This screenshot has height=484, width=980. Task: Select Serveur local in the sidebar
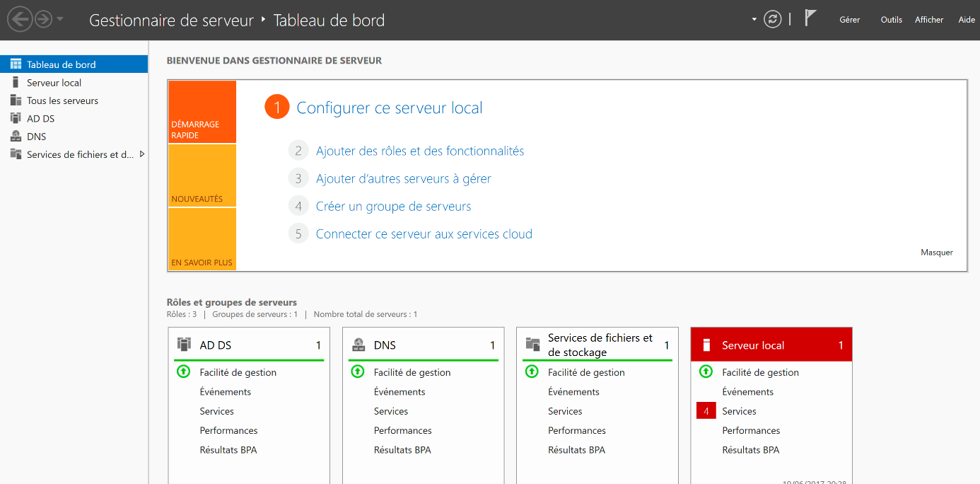pyautogui.click(x=54, y=83)
